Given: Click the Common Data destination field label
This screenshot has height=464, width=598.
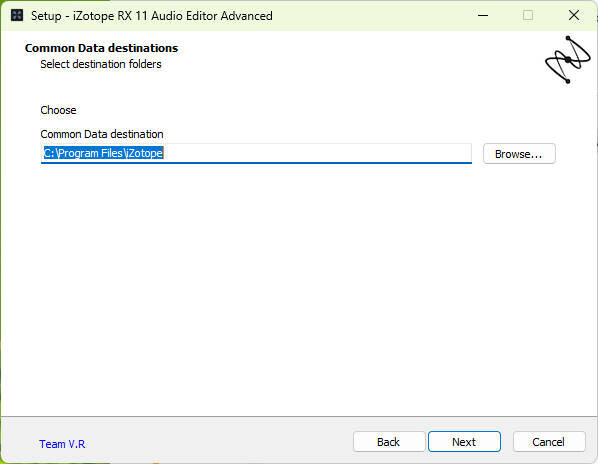Looking at the screenshot, I should (102, 134).
